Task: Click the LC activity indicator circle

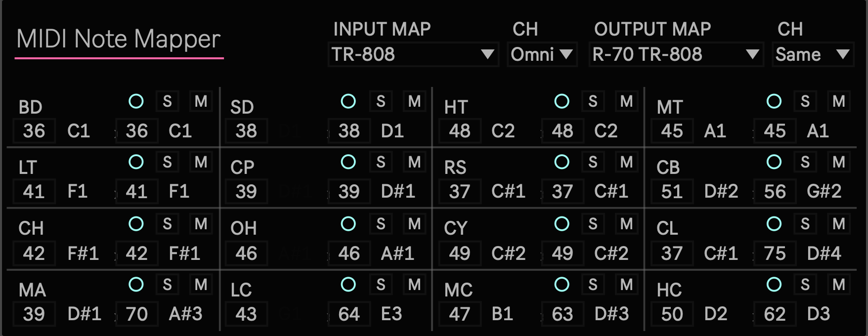Action: pyautogui.click(x=348, y=284)
